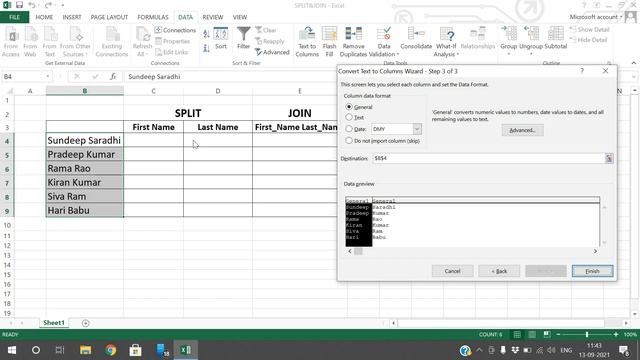640x360 pixels.
Task: Switch to the REVIEW tab
Action: pyautogui.click(x=213, y=17)
